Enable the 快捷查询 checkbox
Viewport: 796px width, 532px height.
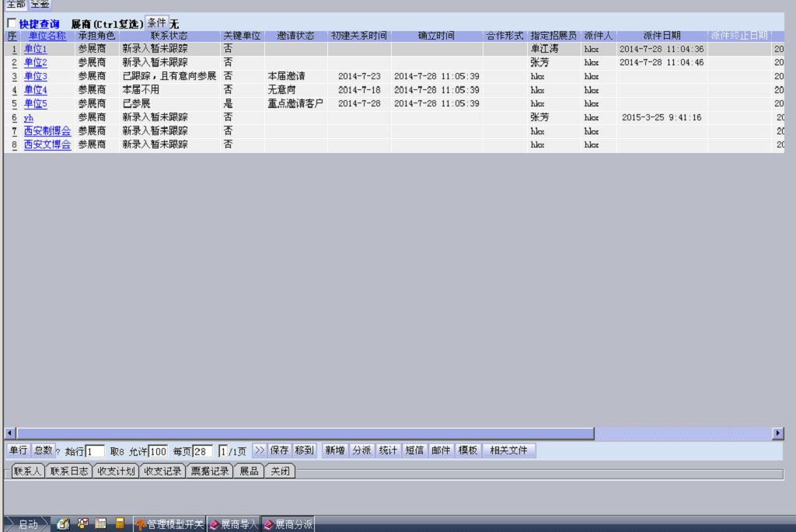pos(12,24)
